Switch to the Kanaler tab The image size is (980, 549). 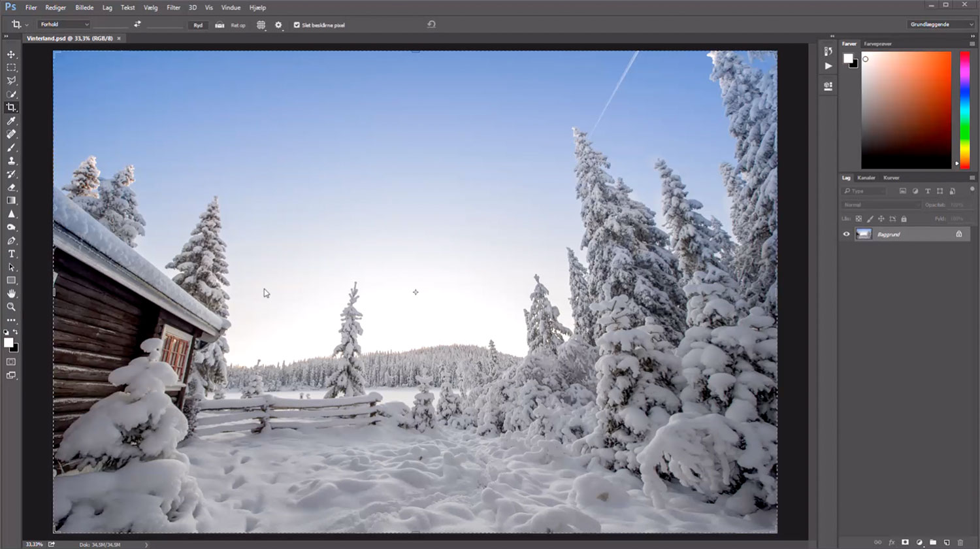tap(866, 178)
